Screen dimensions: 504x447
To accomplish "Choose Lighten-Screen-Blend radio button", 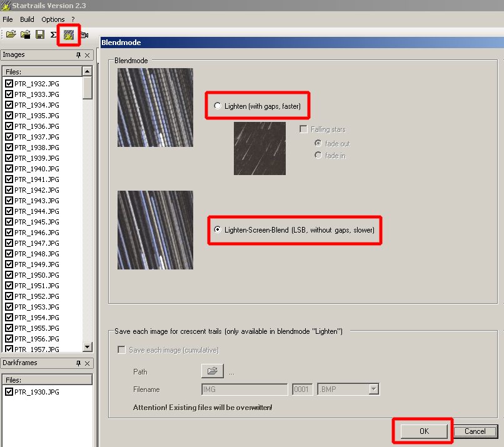I will pos(218,230).
